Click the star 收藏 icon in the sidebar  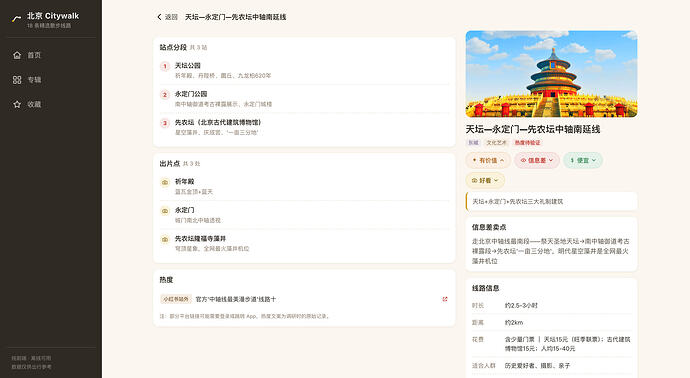(17, 104)
